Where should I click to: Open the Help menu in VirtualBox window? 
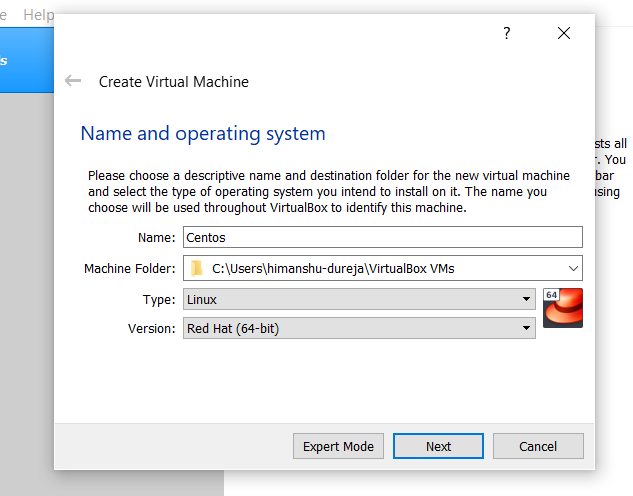point(38,15)
